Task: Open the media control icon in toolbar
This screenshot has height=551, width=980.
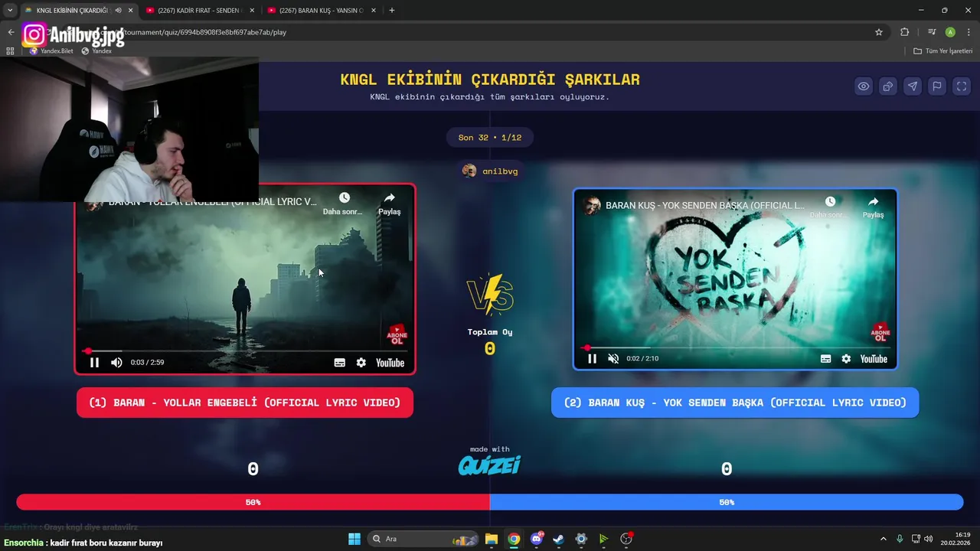Action: 932,32
